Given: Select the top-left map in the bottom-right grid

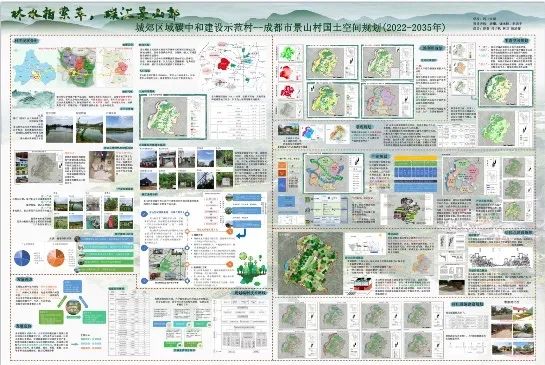Looking at the screenshot, I should (x=298, y=316).
